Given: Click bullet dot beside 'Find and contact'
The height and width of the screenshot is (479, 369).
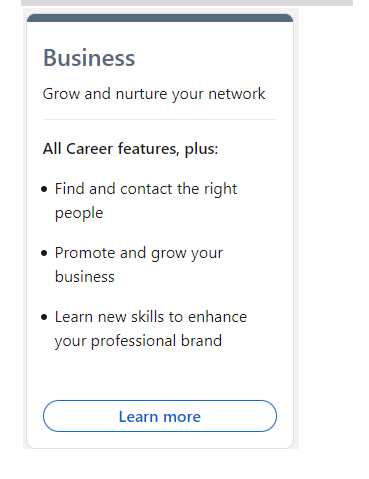Looking at the screenshot, I should click(x=44, y=189).
